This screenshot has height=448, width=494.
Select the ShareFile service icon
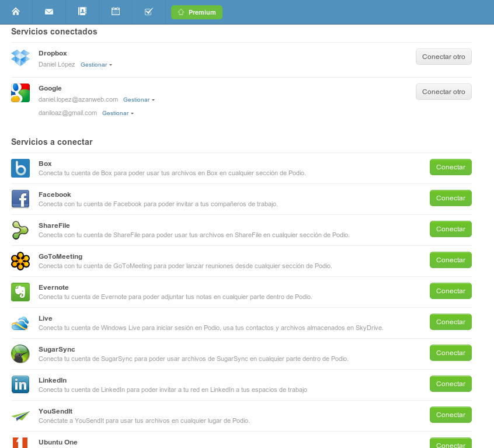pos(20,230)
